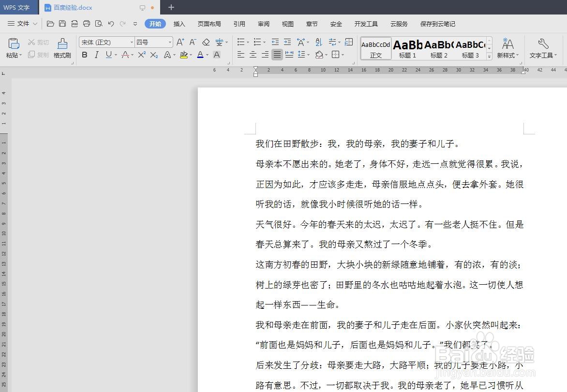Click the text highlight color button
The image size is (567, 392).
(184, 55)
